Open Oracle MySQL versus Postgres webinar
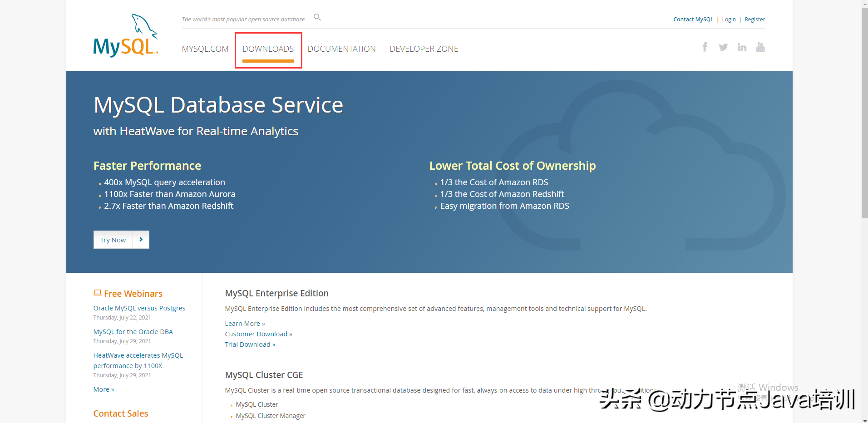 pos(139,308)
